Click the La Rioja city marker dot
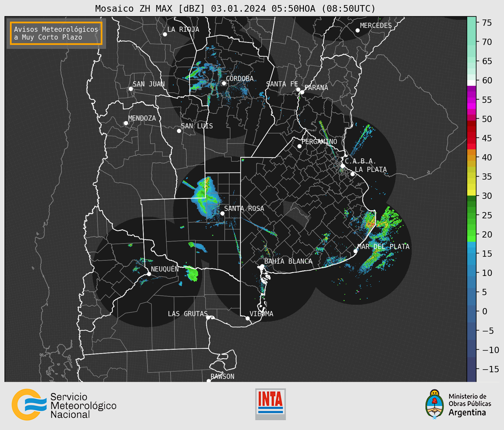The height and width of the screenshot is (430, 504). point(165,34)
